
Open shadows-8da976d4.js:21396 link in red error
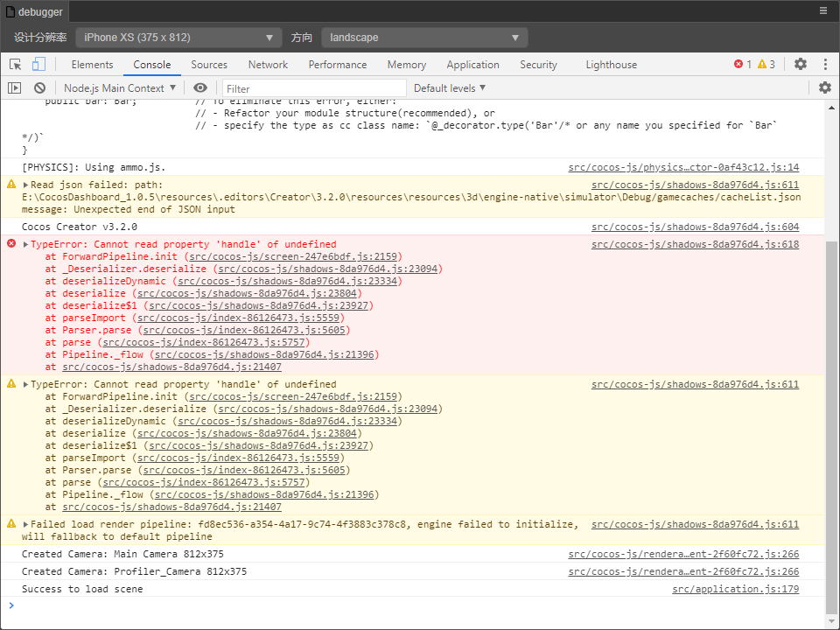pyautogui.click(x=264, y=354)
